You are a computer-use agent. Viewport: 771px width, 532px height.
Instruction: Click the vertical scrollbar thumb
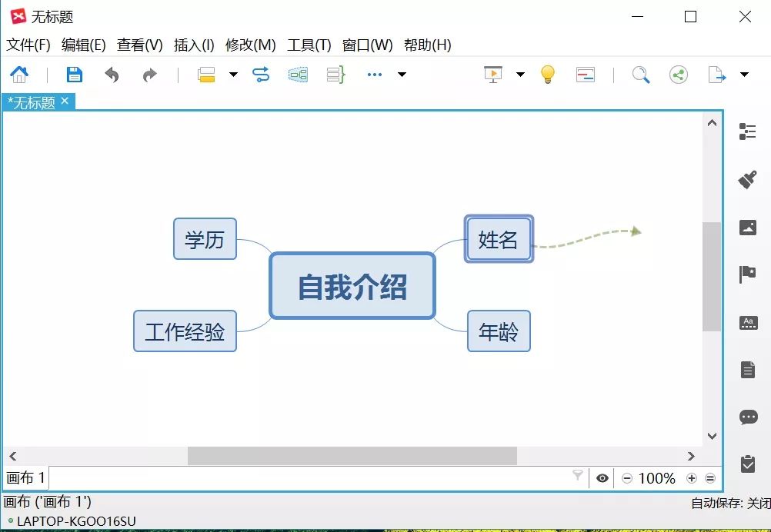click(712, 277)
